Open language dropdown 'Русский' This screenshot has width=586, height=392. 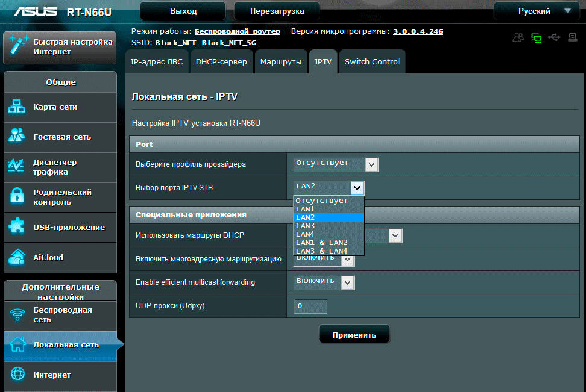click(537, 11)
